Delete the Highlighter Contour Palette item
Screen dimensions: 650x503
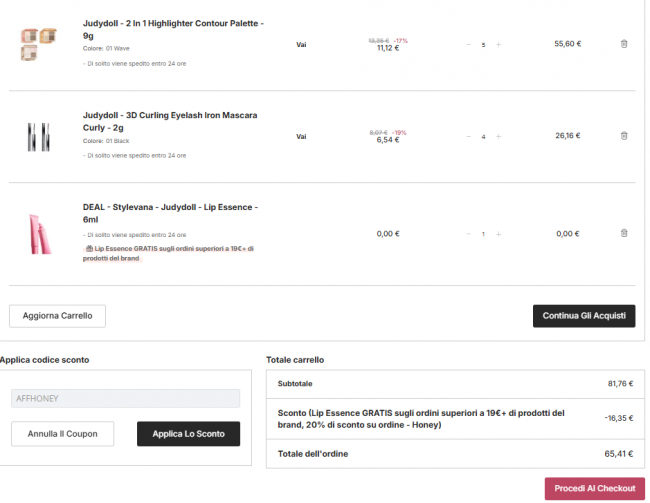pos(624,44)
